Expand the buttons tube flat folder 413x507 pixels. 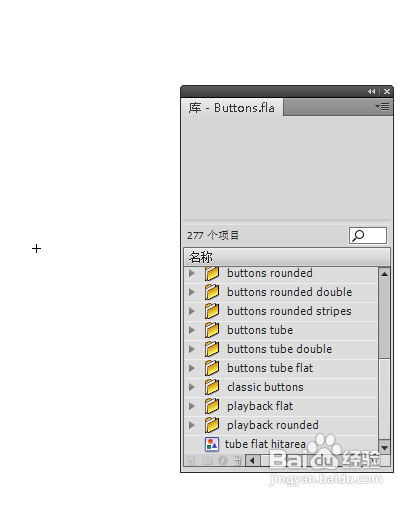(192, 368)
